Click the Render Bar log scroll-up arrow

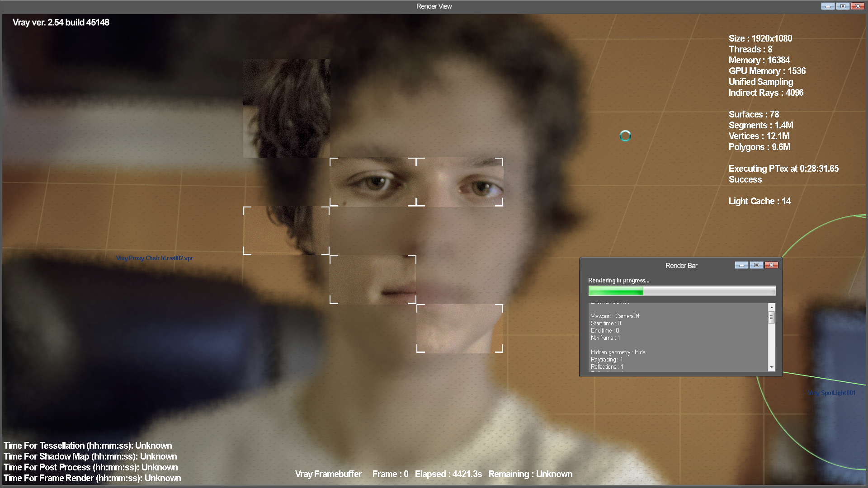point(772,307)
